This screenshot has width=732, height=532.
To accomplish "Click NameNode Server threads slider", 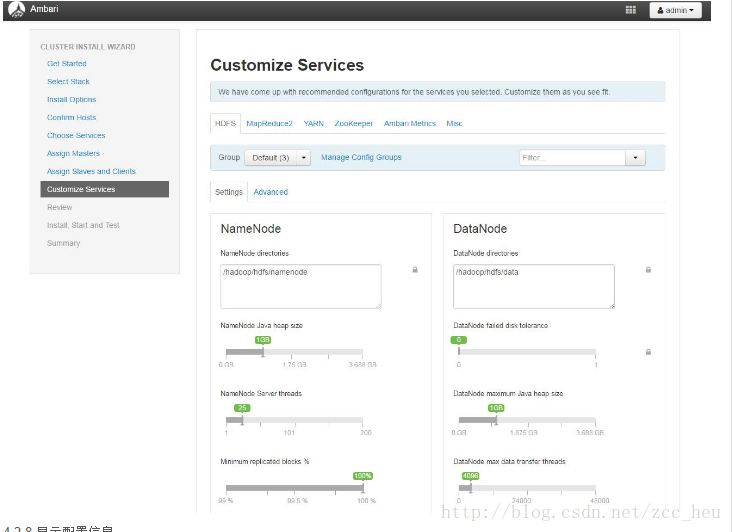I will (x=294, y=420).
